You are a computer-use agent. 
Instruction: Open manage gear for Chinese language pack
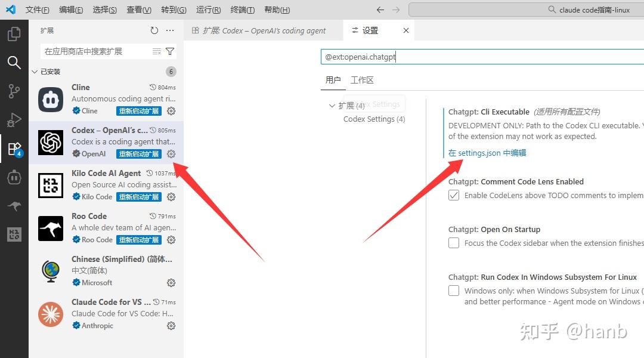pyautogui.click(x=171, y=283)
